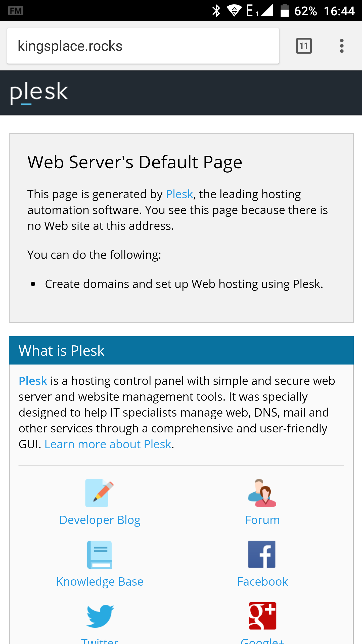
Task: Follow the bold Plesk link under What is Plesk
Action: click(33, 381)
